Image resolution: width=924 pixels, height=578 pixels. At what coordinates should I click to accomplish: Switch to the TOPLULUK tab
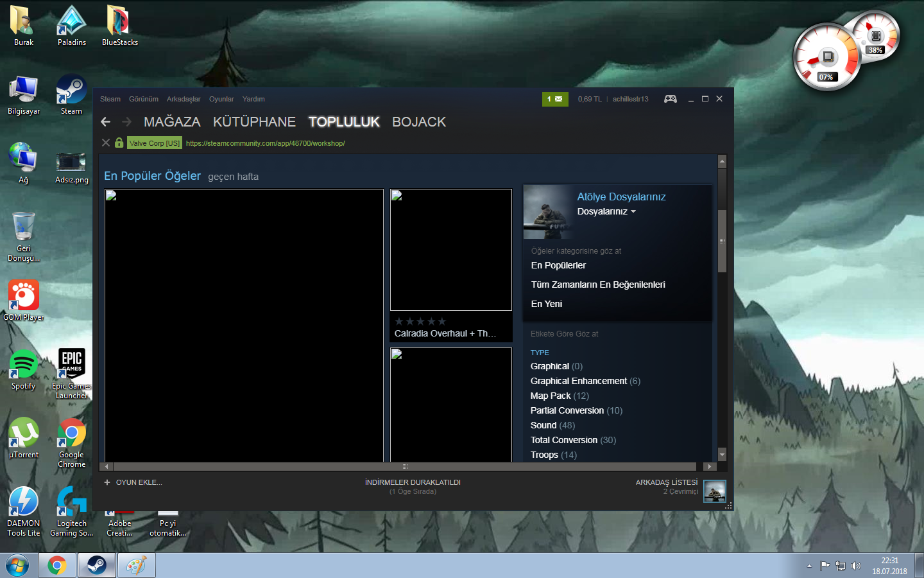[x=344, y=121]
